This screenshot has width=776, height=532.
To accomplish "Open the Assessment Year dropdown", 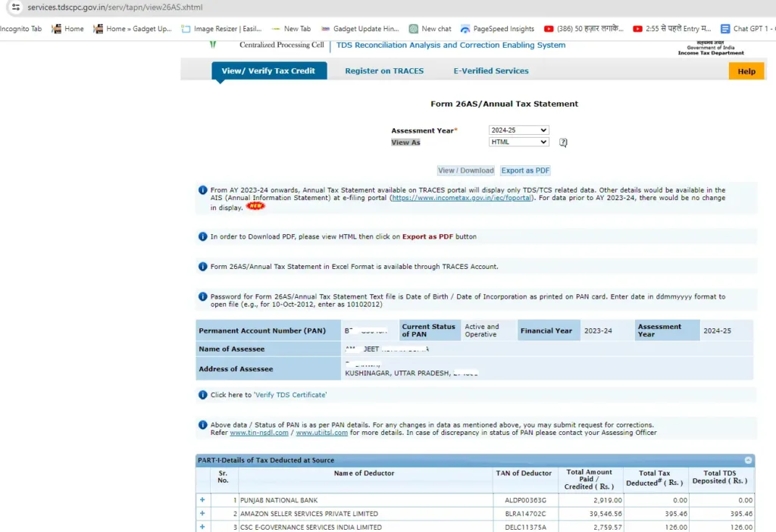I will (518, 130).
